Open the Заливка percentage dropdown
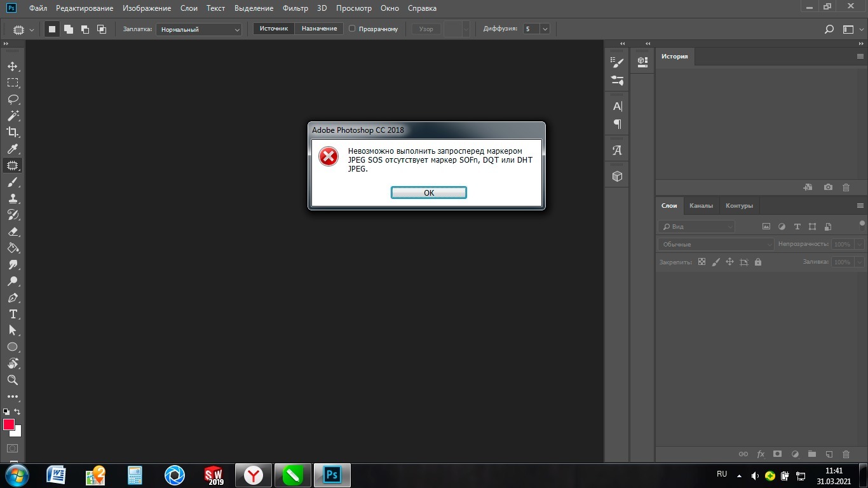This screenshot has height=488, width=868. click(x=860, y=262)
